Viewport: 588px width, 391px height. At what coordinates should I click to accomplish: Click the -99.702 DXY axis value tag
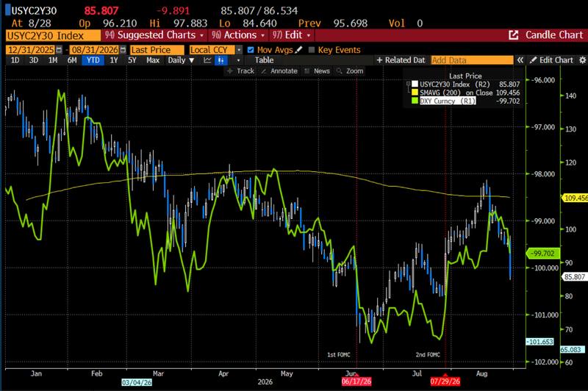click(543, 254)
